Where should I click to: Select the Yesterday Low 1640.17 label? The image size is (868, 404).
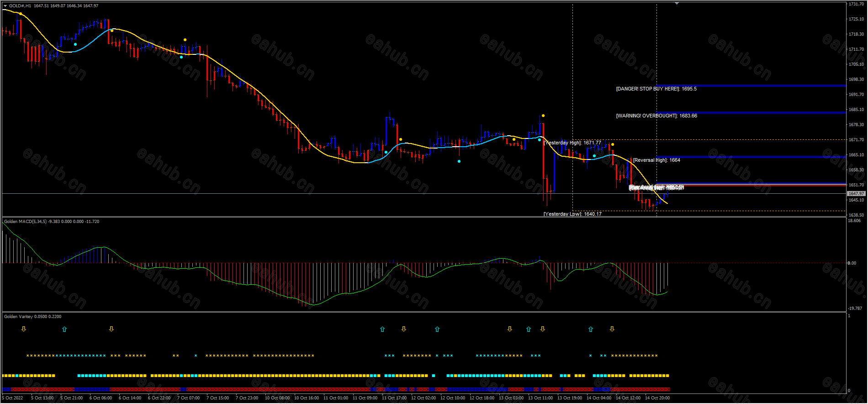coord(572,214)
